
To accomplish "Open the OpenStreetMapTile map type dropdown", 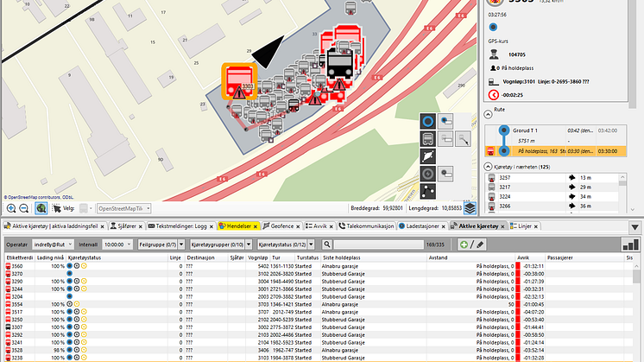I will pos(124,208).
